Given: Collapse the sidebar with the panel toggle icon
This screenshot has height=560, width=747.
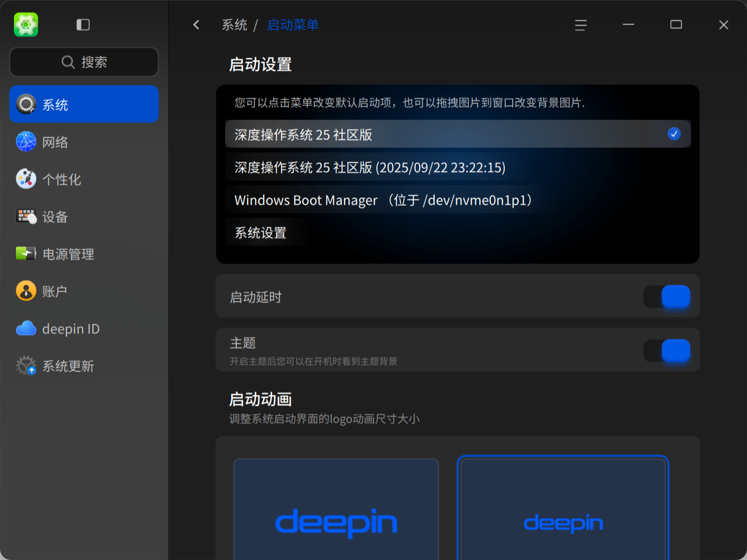Looking at the screenshot, I should point(83,25).
